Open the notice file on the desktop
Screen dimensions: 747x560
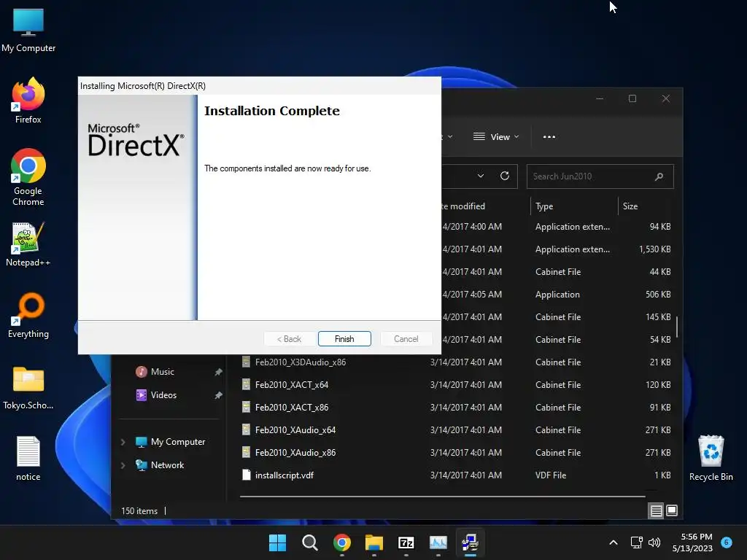click(x=28, y=458)
